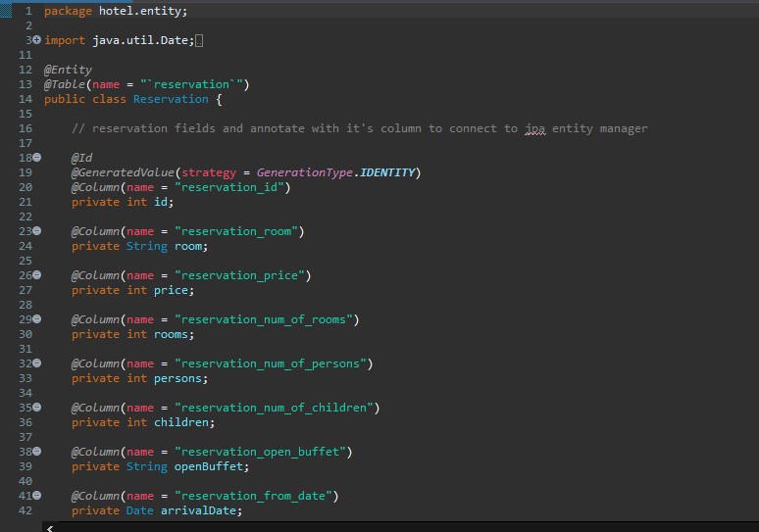This screenshot has height=532, width=759.
Task: Collapse the fold marker at line 26
Action: (37, 274)
